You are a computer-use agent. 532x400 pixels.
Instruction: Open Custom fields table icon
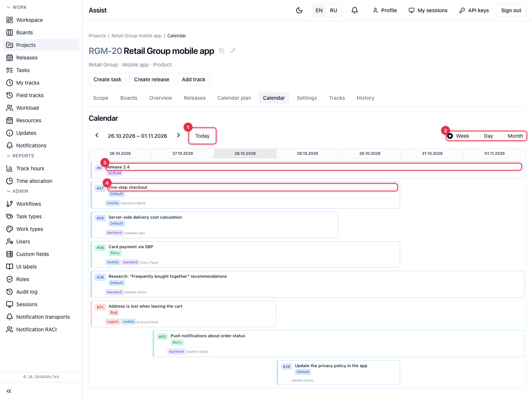pos(10,254)
